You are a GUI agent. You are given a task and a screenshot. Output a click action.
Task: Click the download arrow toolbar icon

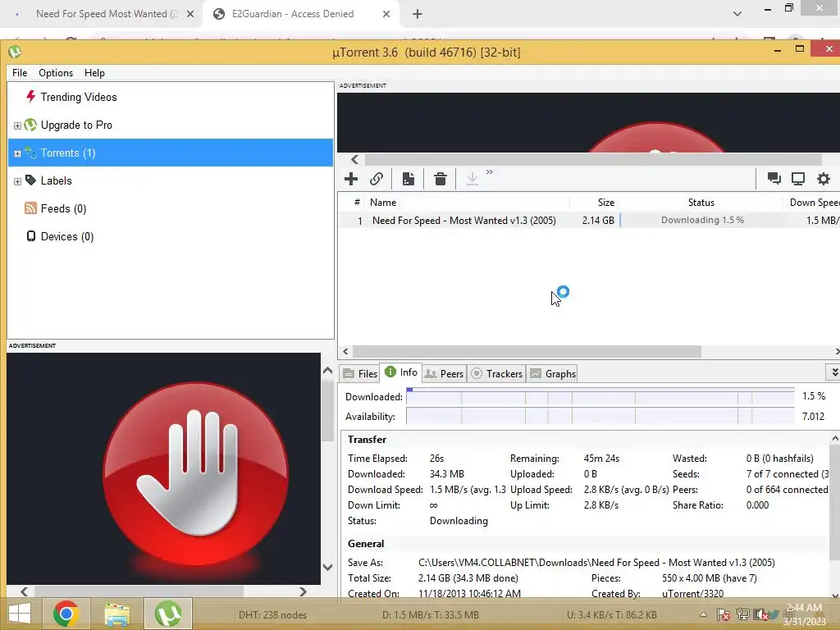pyautogui.click(x=472, y=179)
